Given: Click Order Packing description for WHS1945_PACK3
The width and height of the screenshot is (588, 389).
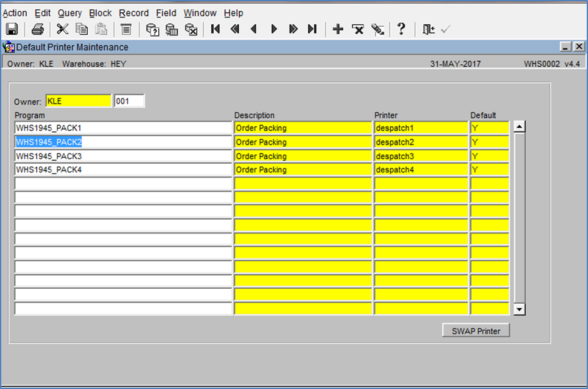Looking at the screenshot, I should pyautogui.click(x=303, y=156).
